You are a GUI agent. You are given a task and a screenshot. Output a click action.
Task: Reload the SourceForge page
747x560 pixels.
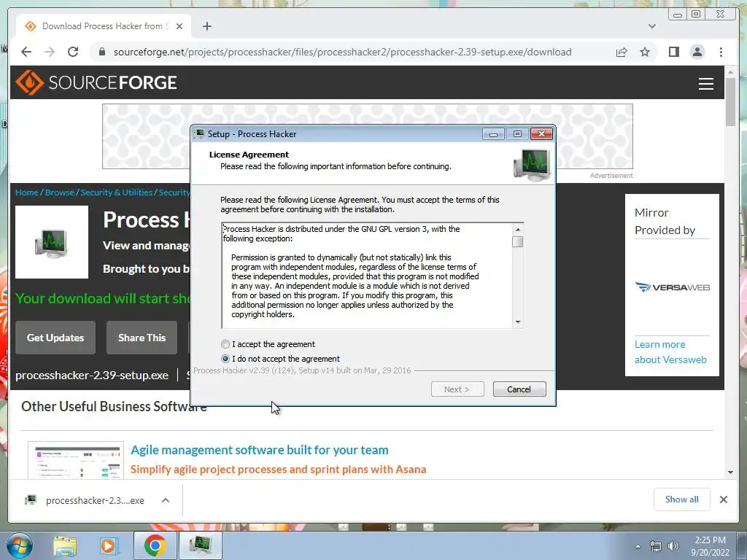[73, 52]
